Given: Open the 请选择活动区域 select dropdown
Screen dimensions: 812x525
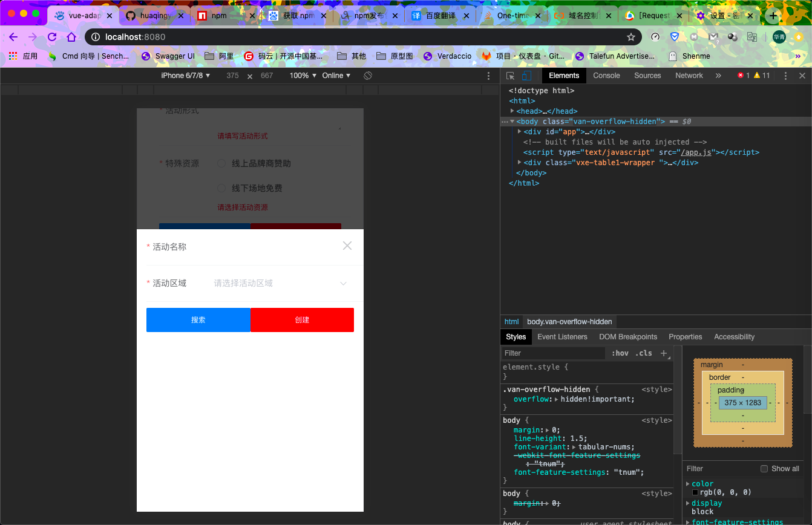Looking at the screenshot, I should [281, 283].
